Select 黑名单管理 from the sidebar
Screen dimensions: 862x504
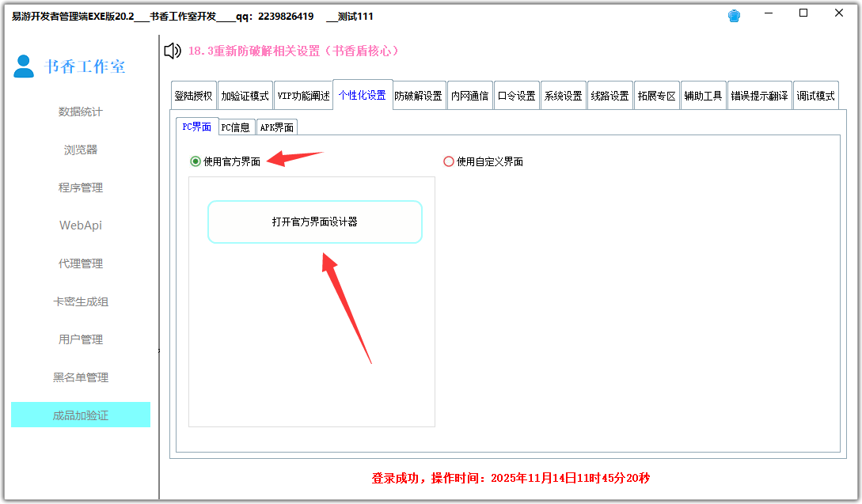(80, 377)
